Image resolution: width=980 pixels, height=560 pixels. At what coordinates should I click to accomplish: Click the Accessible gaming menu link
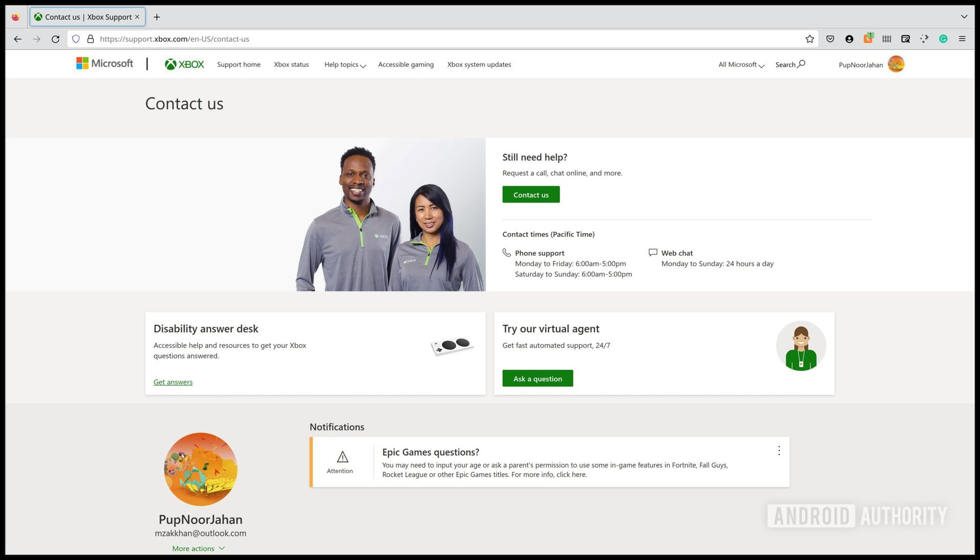(406, 65)
